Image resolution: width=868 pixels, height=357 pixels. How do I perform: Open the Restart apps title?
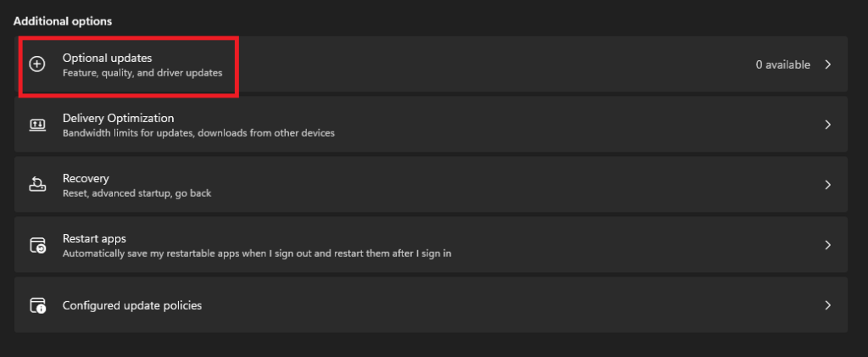click(94, 238)
